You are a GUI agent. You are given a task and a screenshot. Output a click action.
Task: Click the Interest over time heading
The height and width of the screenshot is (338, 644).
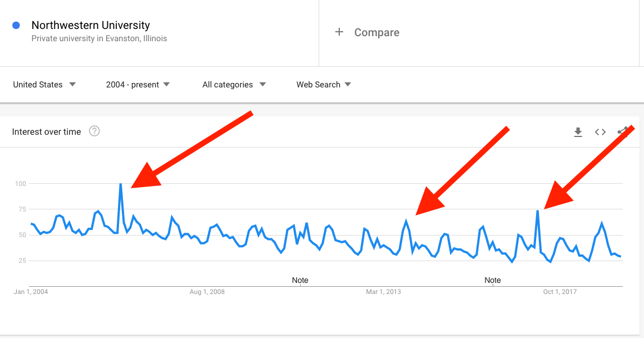click(46, 131)
